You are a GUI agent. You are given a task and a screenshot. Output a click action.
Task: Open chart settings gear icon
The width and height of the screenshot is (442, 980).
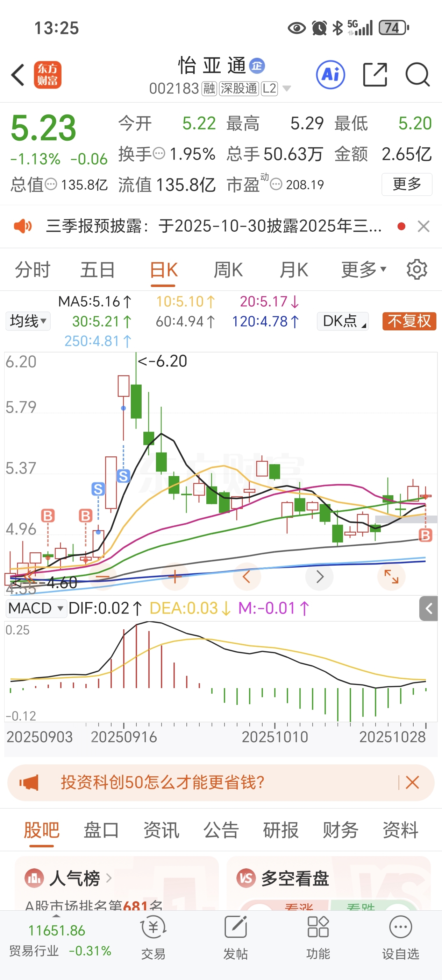tap(417, 270)
